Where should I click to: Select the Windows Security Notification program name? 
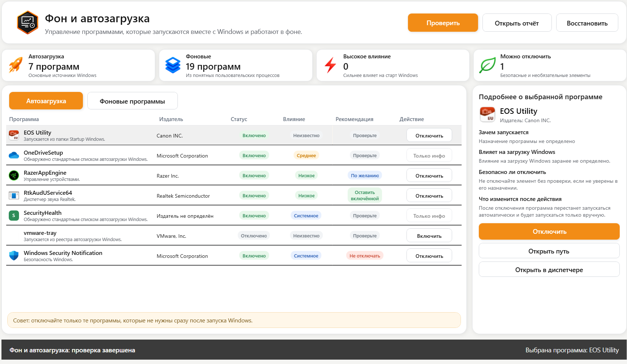pyautogui.click(x=63, y=253)
